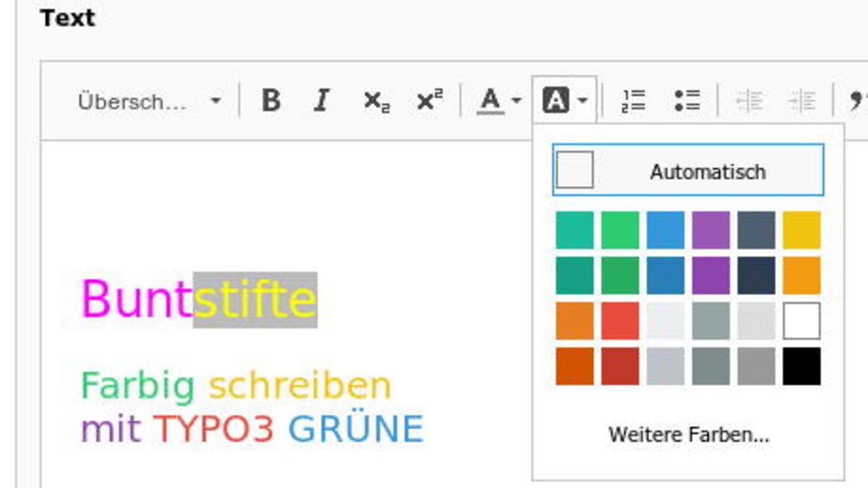Pick the burnt orange swatch in bottom row
Screen dimensions: 868x488
click(x=575, y=366)
